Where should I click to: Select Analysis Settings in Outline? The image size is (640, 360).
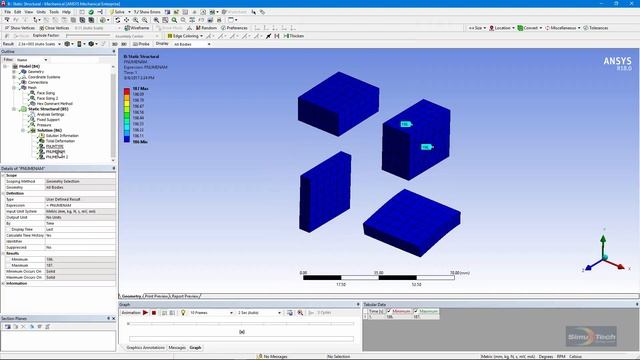(x=50, y=114)
